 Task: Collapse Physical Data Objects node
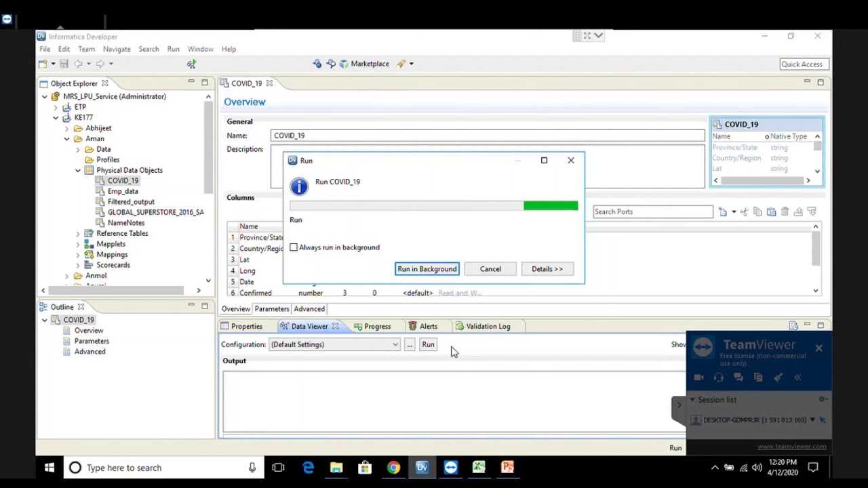point(77,170)
